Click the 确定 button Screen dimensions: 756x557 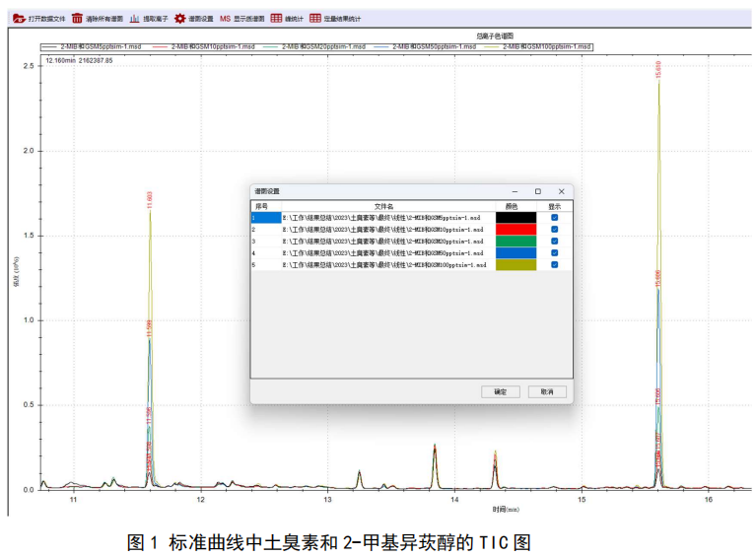point(500,391)
